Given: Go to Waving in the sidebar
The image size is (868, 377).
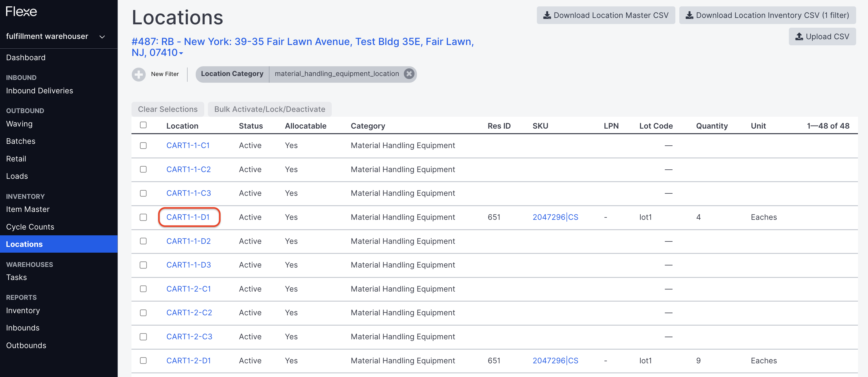Looking at the screenshot, I should click(x=19, y=124).
